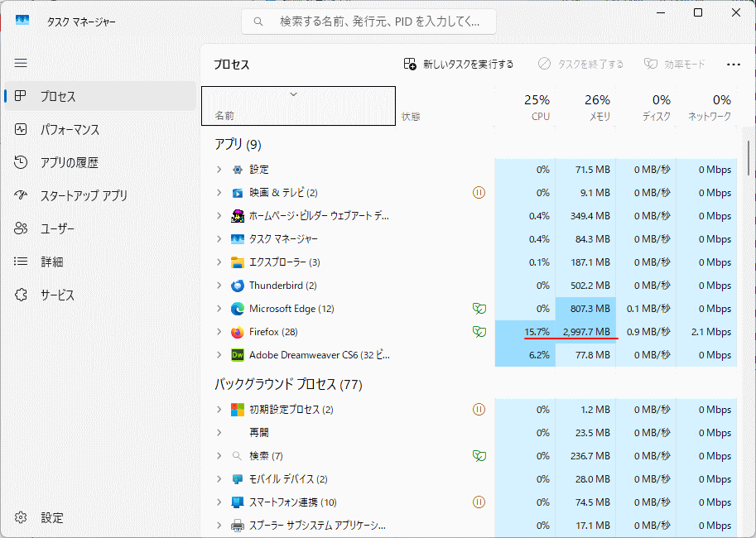Select Microsoft Edge memory 807.3 MB cell
The height and width of the screenshot is (538, 756).
(585, 309)
